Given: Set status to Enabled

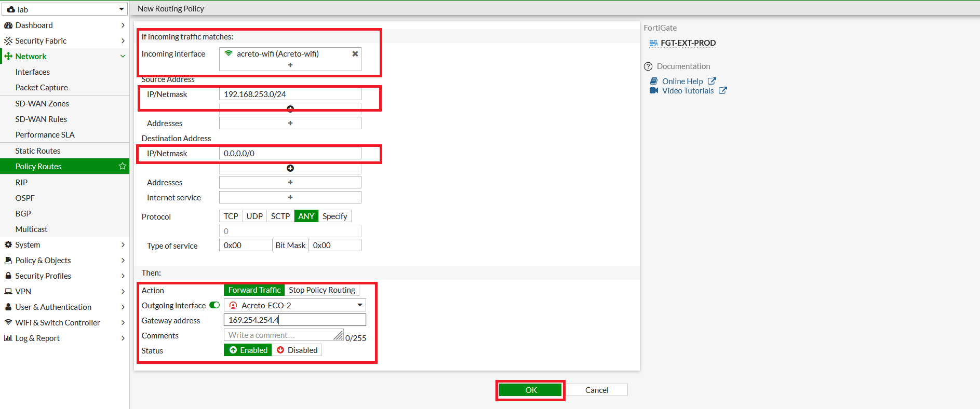Looking at the screenshot, I should pyautogui.click(x=248, y=350).
